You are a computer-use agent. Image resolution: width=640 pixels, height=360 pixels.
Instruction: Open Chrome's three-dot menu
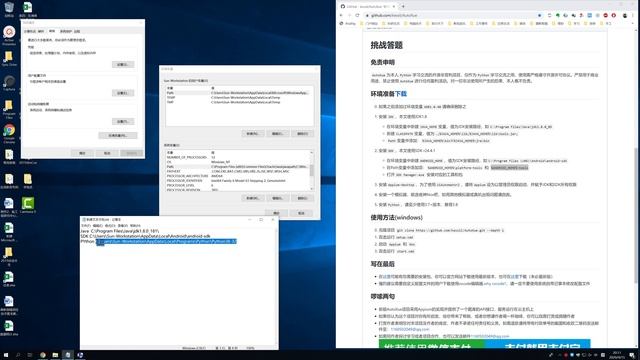coord(633,16)
